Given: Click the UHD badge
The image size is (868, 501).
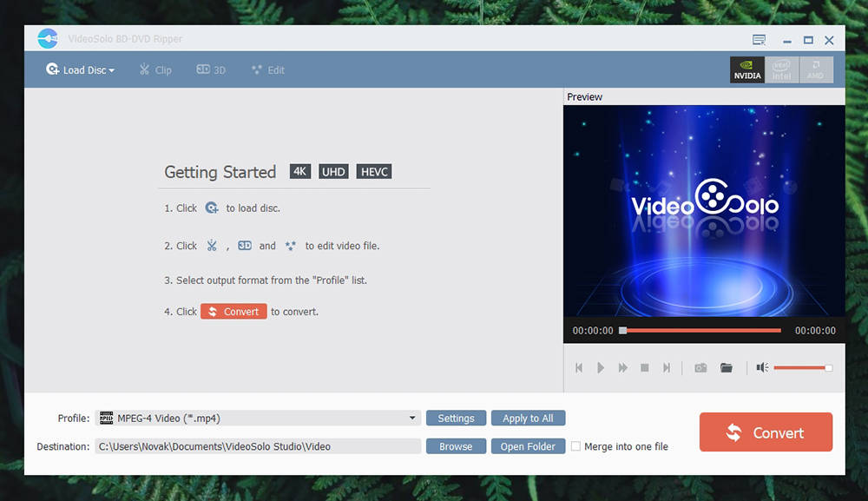Looking at the screenshot, I should point(333,172).
